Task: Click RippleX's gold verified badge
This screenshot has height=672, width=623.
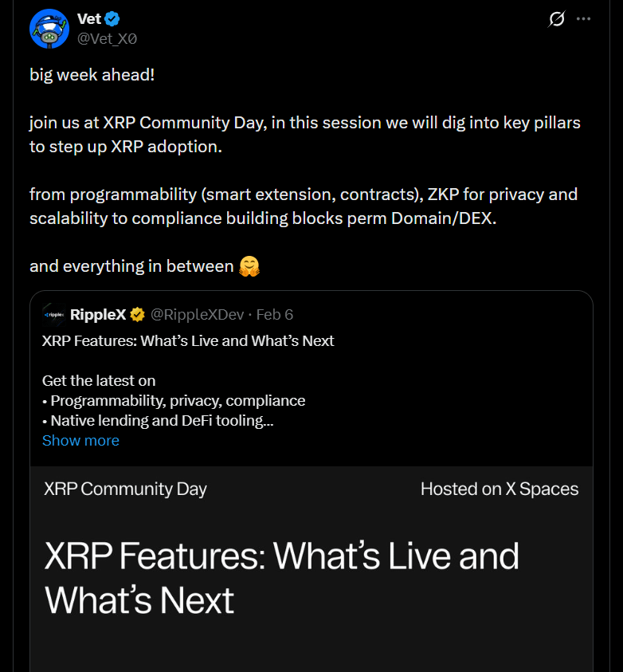Action: point(138,315)
